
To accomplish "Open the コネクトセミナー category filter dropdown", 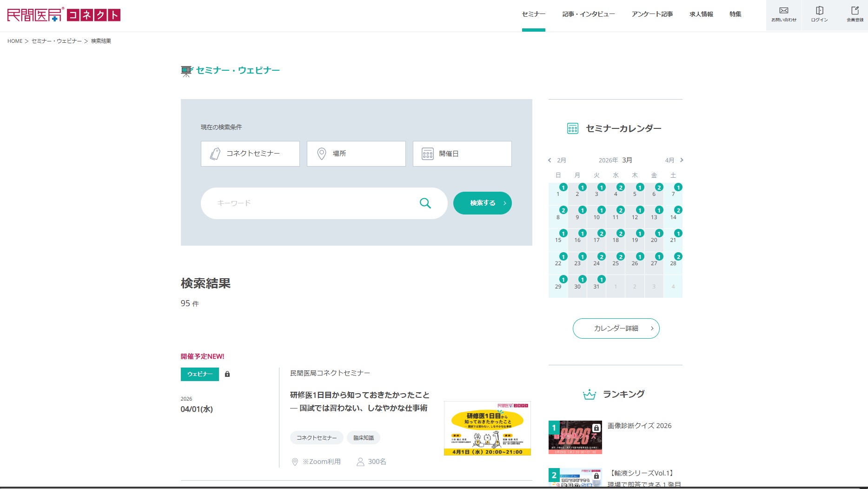I will click(x=250, y=154).
